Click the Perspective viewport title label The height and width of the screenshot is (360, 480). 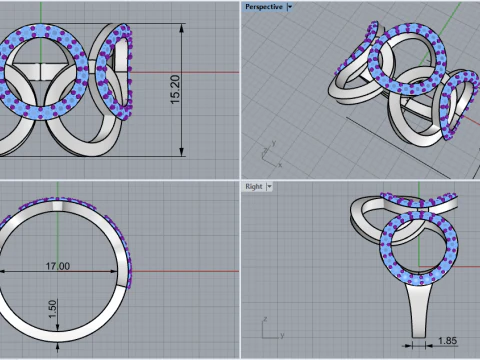pyautogui.click(x=264, y=7)
